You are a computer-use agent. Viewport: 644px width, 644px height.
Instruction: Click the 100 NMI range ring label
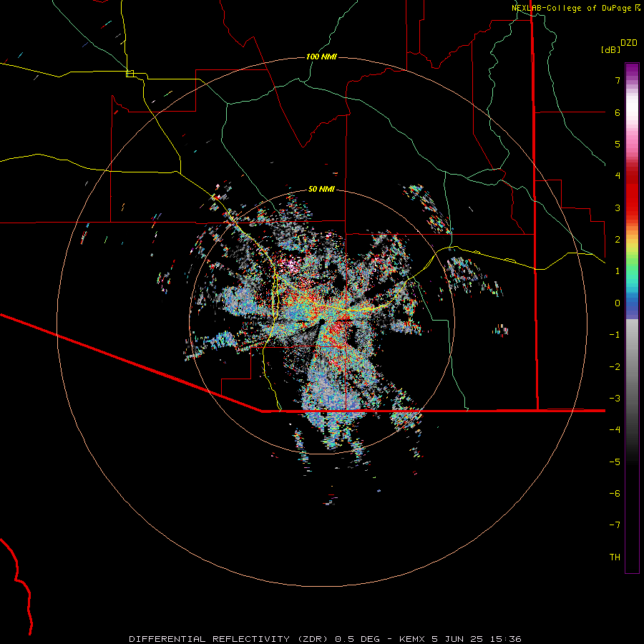point(321,57)
